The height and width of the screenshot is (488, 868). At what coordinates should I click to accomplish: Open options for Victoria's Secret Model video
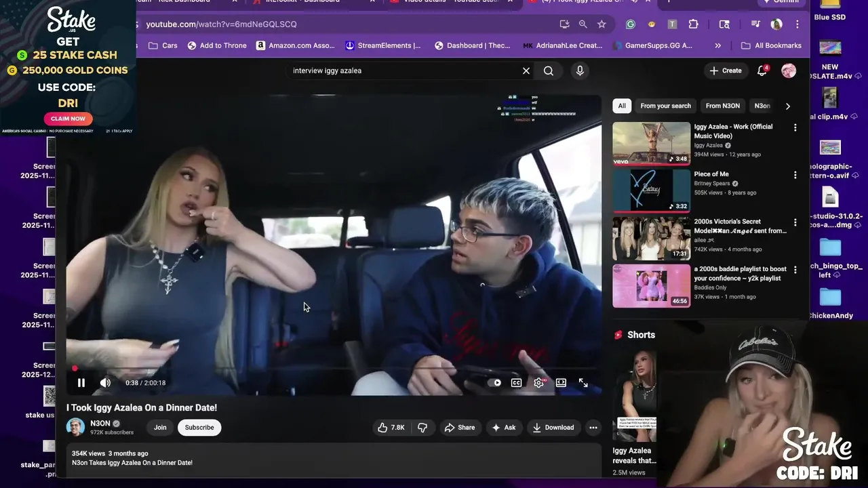point(795,222)
